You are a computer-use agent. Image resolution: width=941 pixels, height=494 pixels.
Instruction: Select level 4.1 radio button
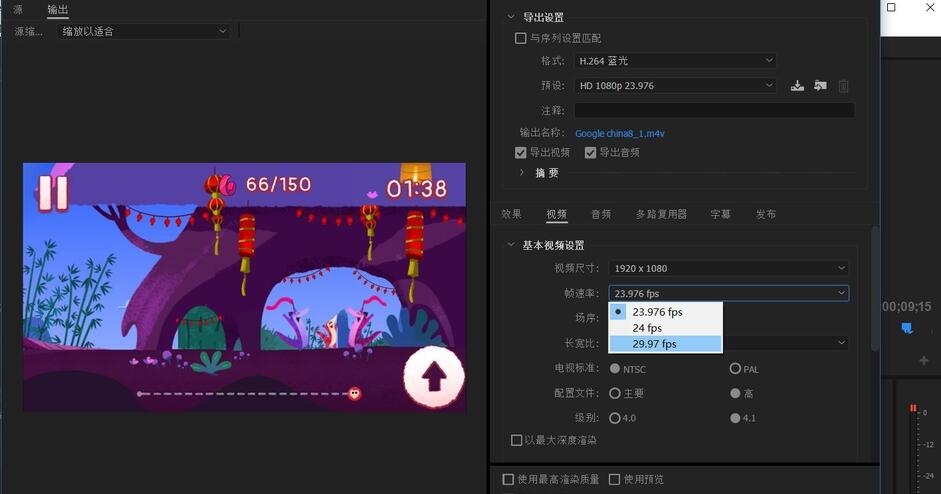[x=735, y=418]
